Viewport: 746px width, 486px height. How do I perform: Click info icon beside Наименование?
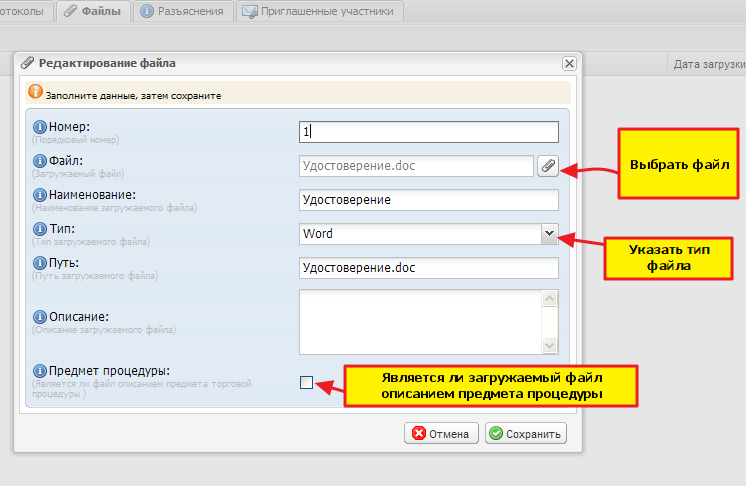[40, 194]
